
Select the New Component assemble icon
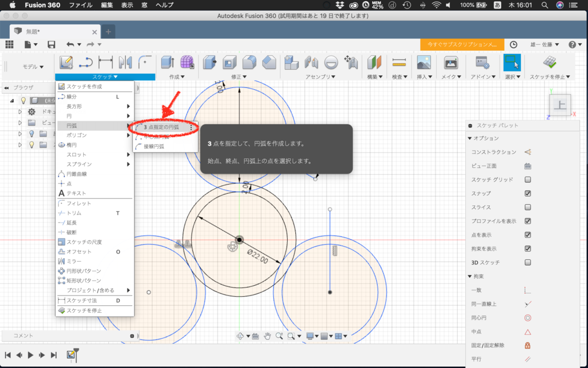[291, 62]
